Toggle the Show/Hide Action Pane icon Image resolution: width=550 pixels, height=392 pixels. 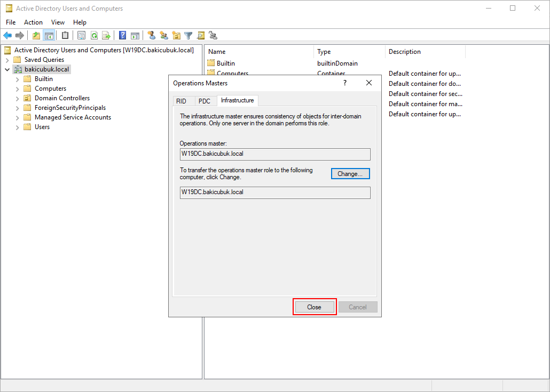(135, 35)
